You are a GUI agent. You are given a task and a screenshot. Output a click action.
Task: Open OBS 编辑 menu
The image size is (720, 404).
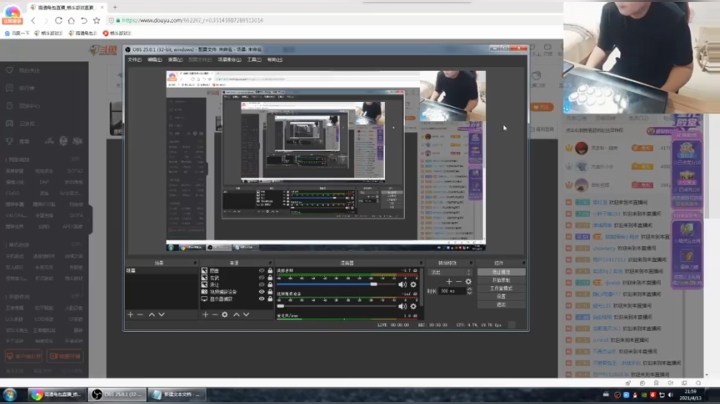click(154, 60)
